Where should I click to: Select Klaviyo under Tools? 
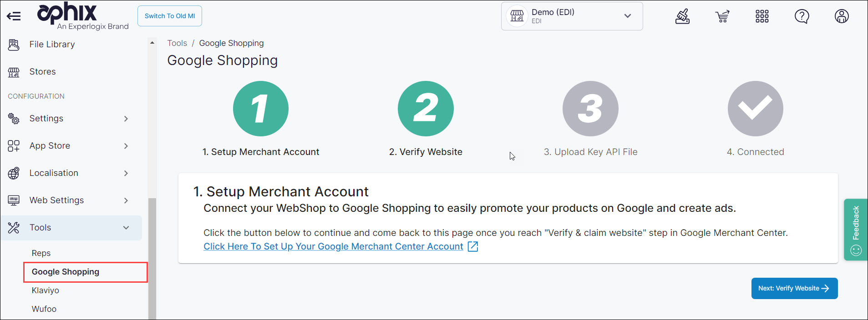pyautogui.click(x=46, y=290)
